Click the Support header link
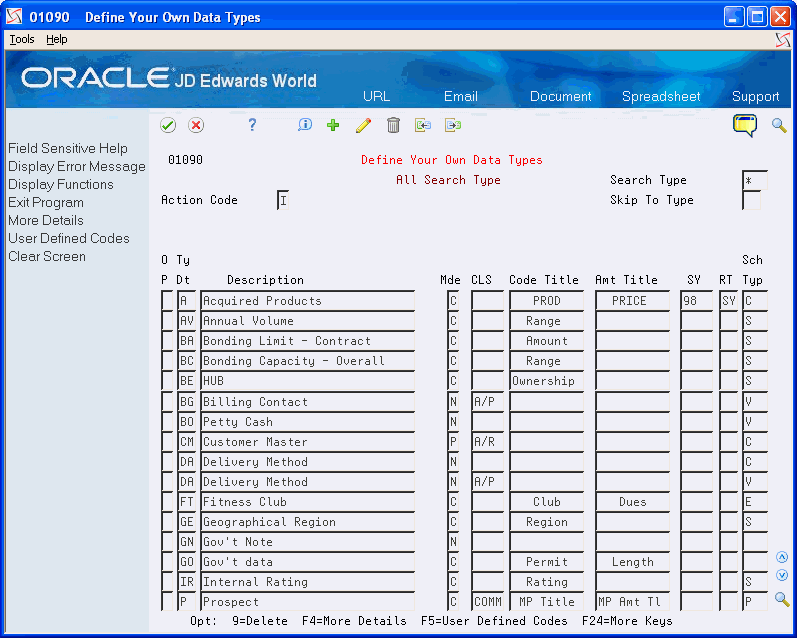The height and width of the screenshot is (638, 797). [x=755, y=97]
